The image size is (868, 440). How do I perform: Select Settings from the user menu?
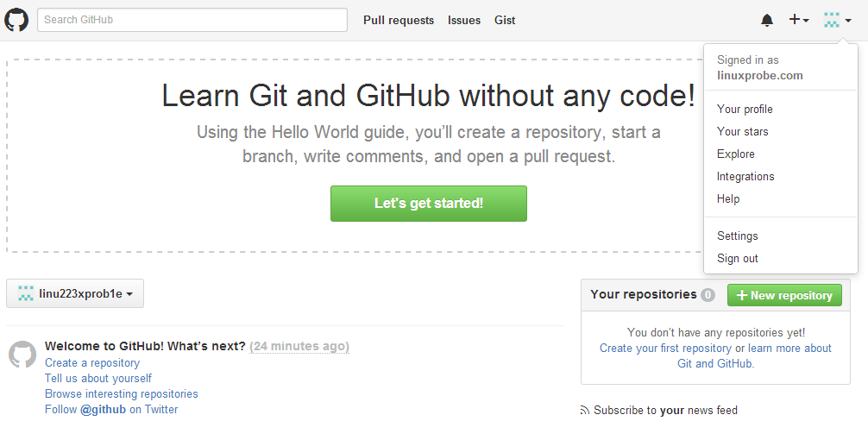click(737, 236)
